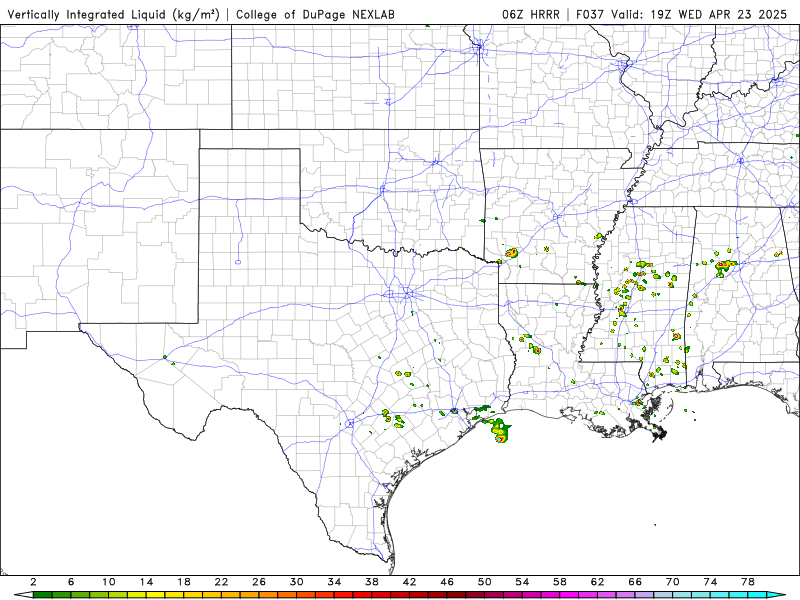Click legend value '38' on the color scale
Image resolution: width=800 pixels, height=600 pixels.
pos(372,582)
